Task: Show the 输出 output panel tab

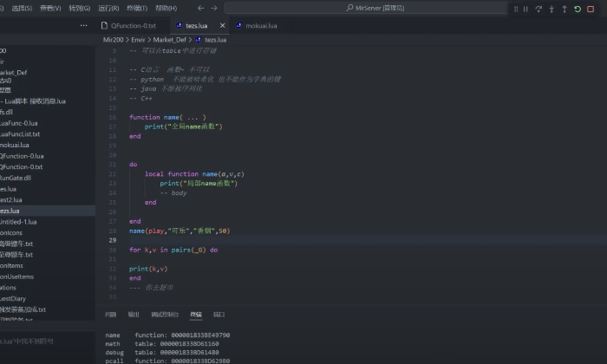Action: (x=134, y=315)
